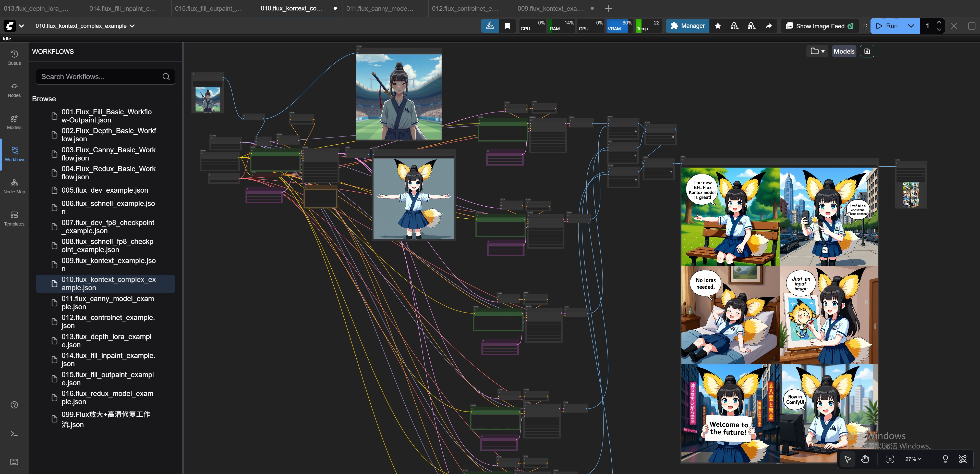This screenshot has height=474, width=980.
Task: Switch to the 011.flux_canny_model tab
Action: tap(379, 8)
